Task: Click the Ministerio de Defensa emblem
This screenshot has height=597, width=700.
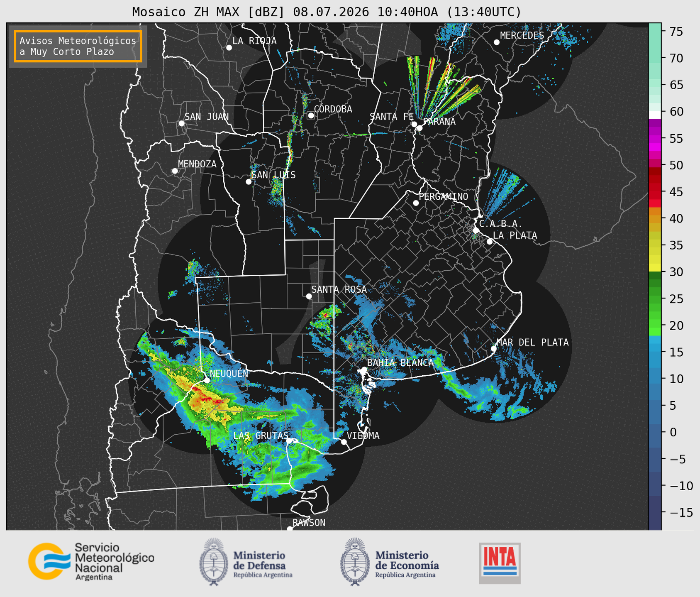Action: click(x=214, y=562)
